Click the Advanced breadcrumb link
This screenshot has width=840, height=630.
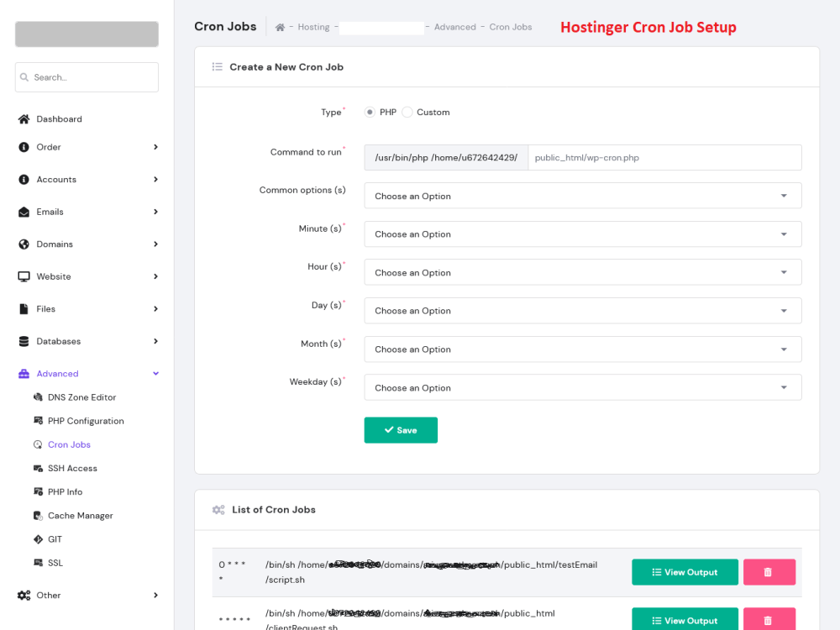[x=454, y=27]
